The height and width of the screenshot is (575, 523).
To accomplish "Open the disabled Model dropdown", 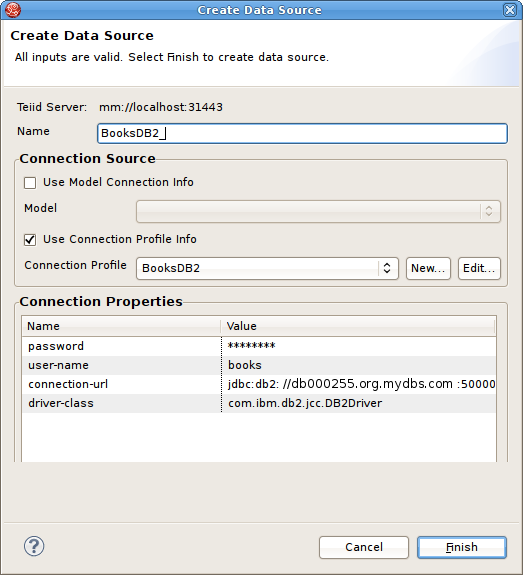I will [318, 211].
